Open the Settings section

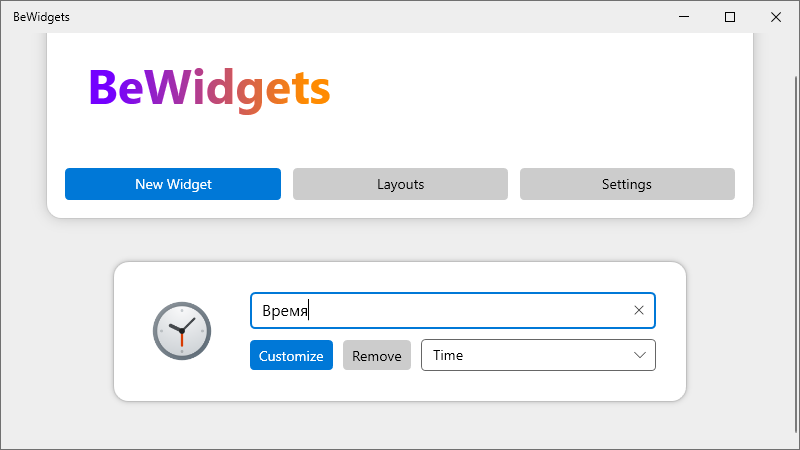(x=627, y=184)
